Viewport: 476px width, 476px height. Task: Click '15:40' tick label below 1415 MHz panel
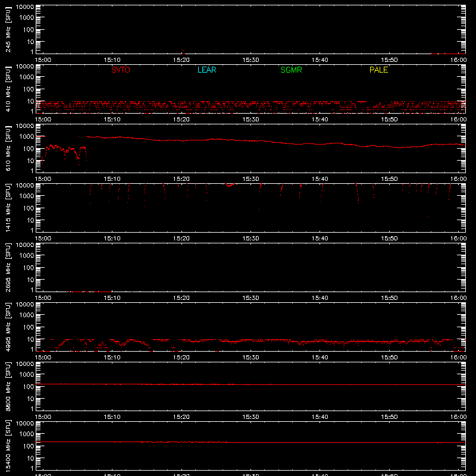(x=320, y=239)
